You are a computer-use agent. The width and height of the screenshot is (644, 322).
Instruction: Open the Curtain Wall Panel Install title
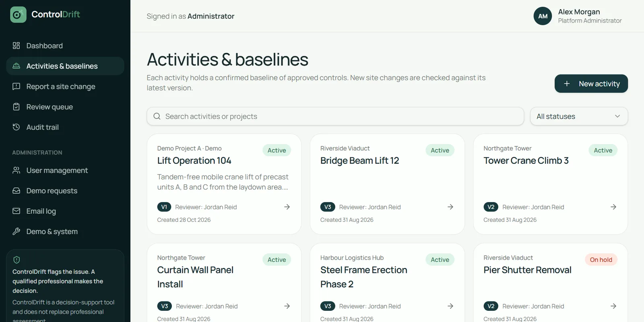tap(195, 277)
